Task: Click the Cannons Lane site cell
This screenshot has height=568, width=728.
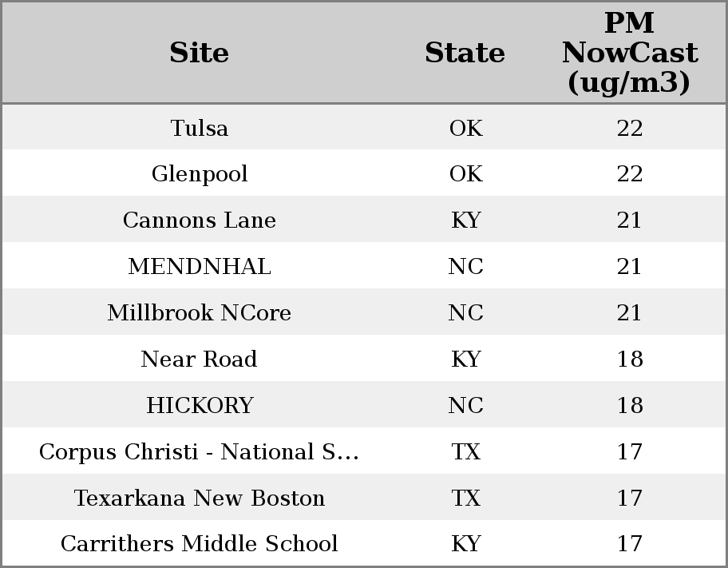Action: pos(200,220)
